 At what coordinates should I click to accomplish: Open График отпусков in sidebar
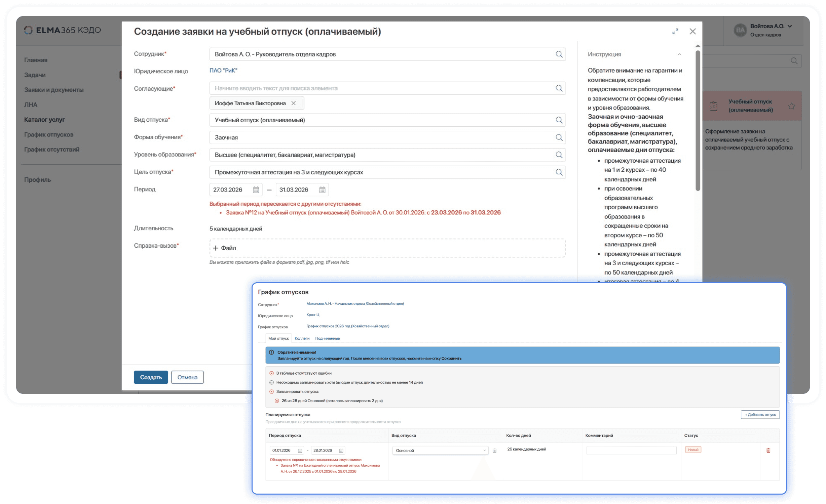click(49, 134)
